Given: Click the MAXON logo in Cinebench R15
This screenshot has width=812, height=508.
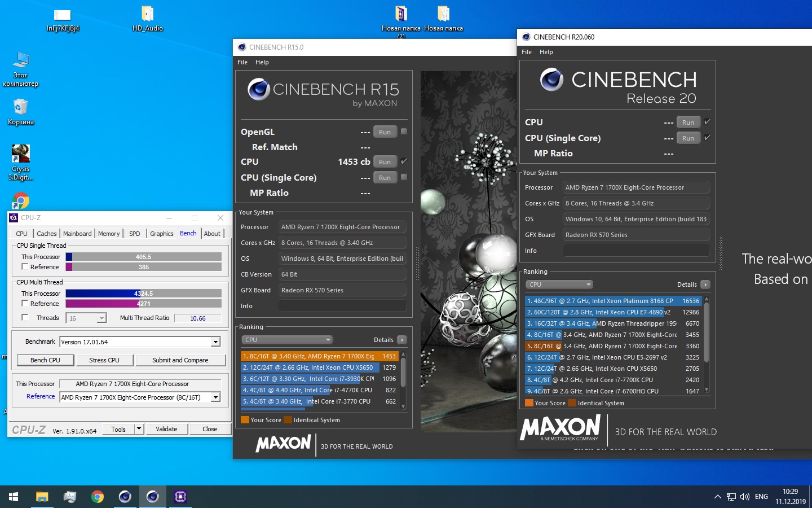Looking at the screenshot, I should coord(283,443).
